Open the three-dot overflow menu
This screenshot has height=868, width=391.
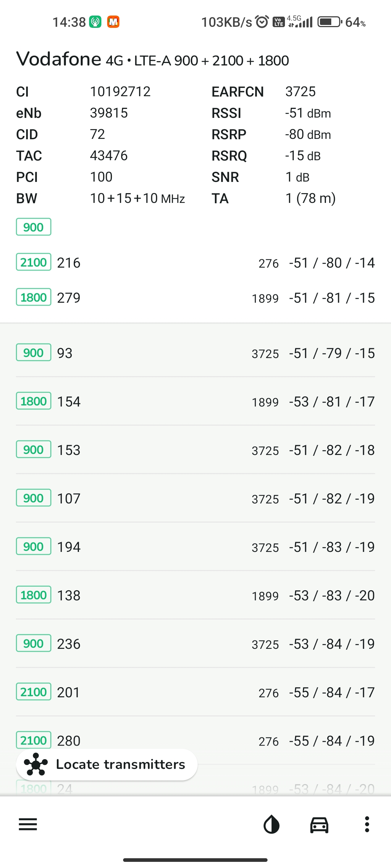367,824
